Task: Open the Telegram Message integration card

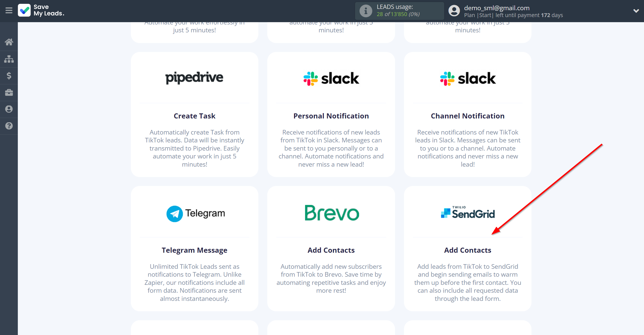Action: click(x=195, y=250)
